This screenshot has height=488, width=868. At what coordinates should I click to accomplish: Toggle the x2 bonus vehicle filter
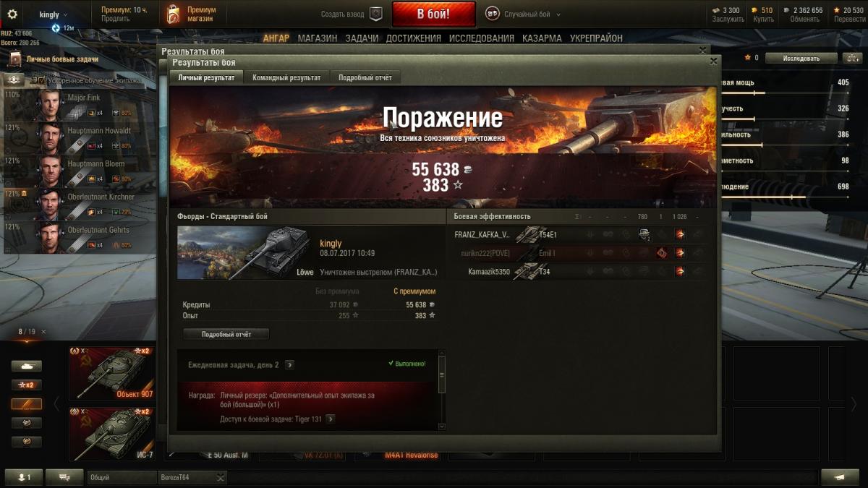[x=26, y=385]
